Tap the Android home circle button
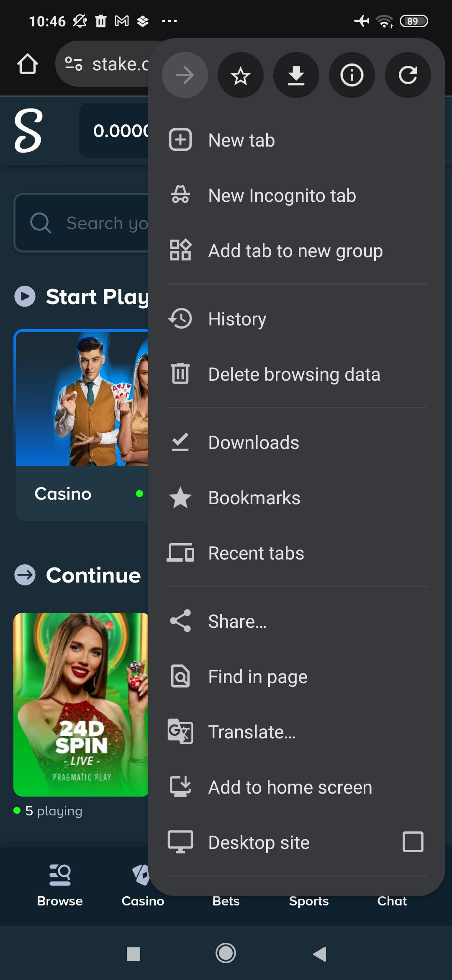 tap(226, 954)
